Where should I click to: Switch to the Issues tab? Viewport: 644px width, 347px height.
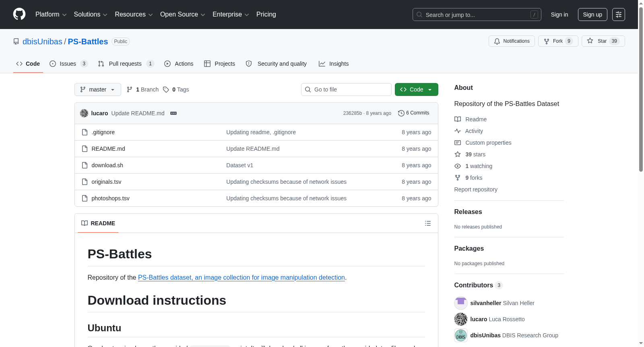tap(68, 64)
